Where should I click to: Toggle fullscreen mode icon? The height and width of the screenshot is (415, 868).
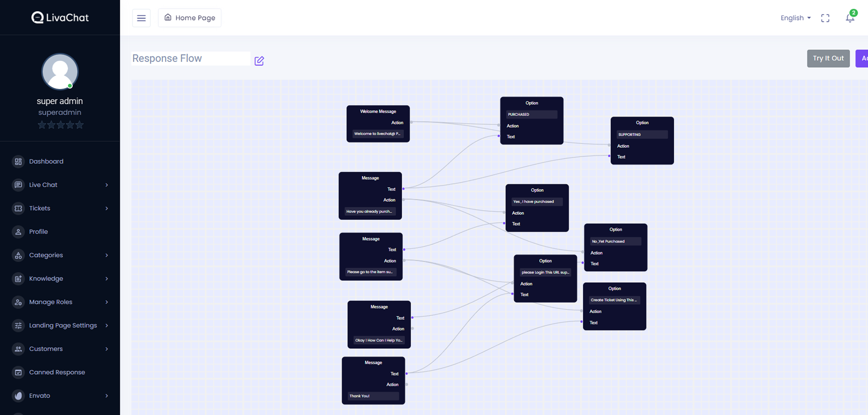pos(825,18)
